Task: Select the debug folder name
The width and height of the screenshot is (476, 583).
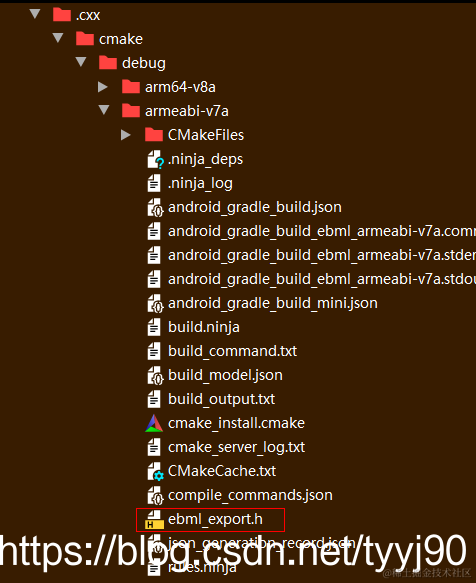Action: pyautogui.click(x=144, y=63)
